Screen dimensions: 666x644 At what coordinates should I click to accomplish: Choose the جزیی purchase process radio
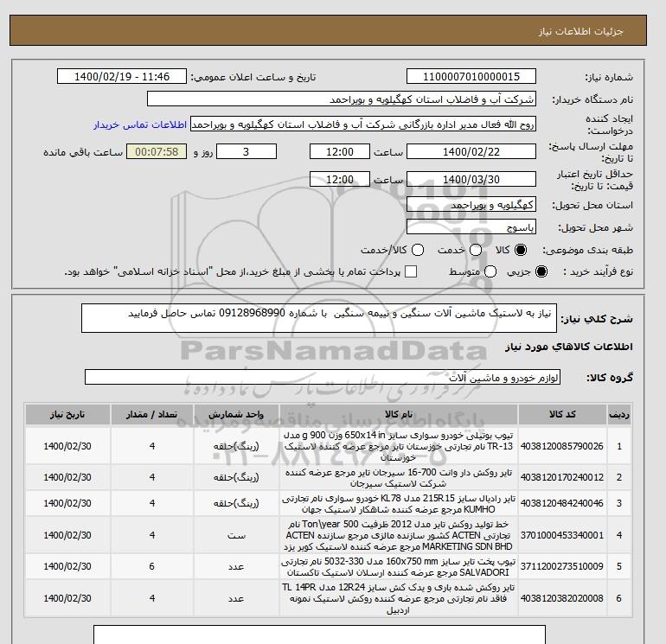click(x=541, y=271)
